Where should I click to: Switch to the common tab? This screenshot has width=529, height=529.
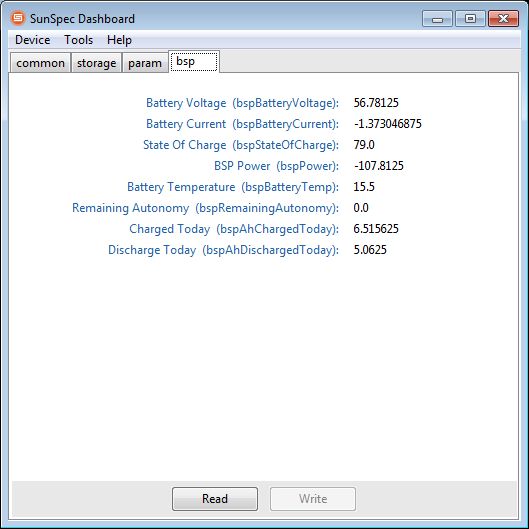pyautogui.click(x=40, y=63)
